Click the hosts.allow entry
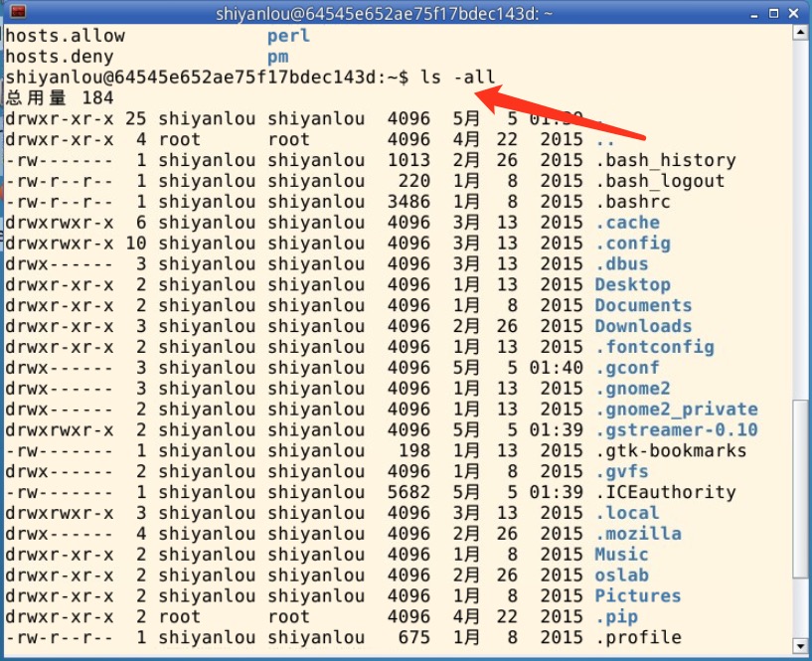Screen dimensions: 812x661 coord(66,36)
